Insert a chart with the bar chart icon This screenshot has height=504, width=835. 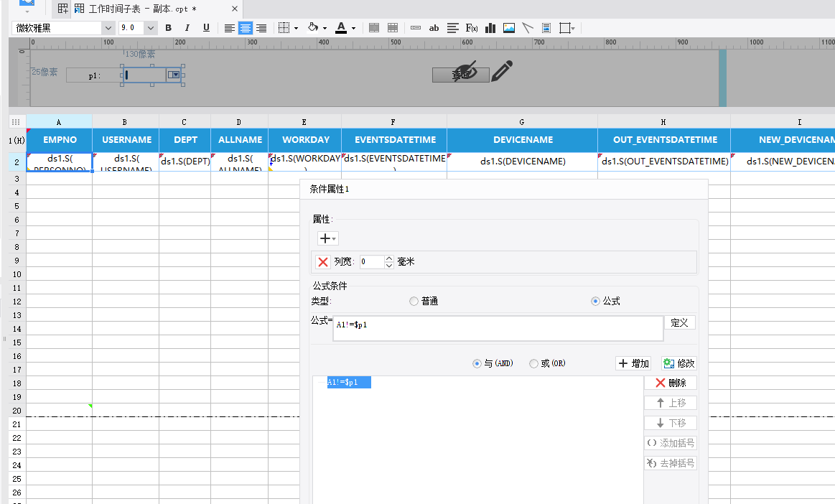490,28
